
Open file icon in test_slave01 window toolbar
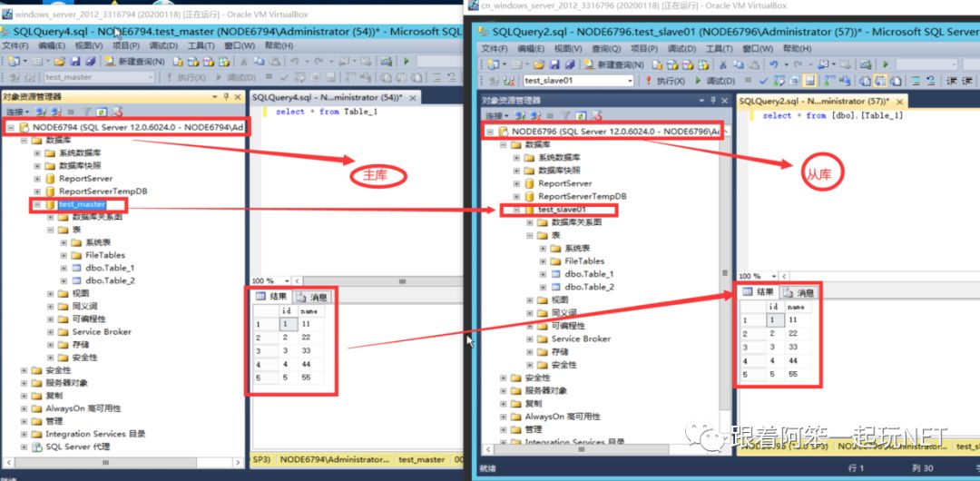point(539,65)
